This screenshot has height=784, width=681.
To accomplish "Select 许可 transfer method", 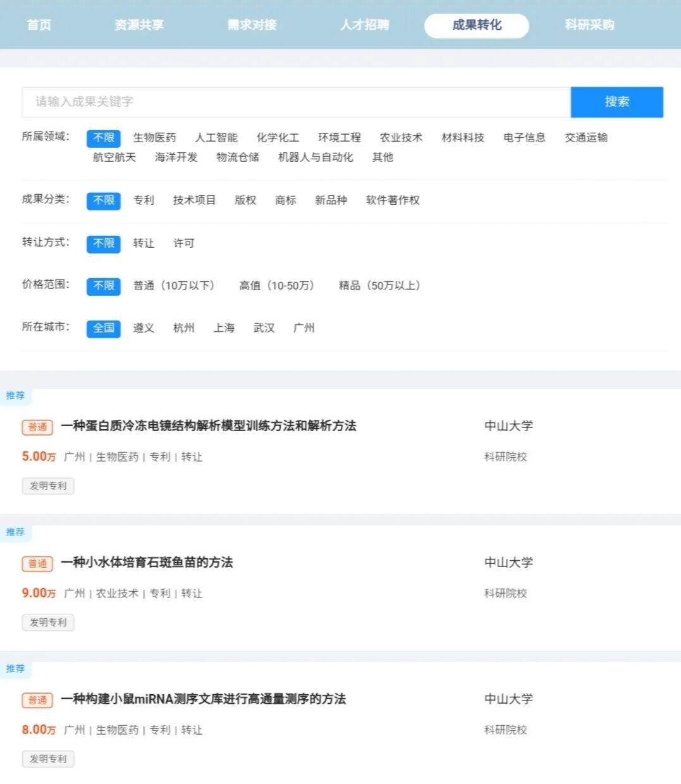I will (183, 243).
